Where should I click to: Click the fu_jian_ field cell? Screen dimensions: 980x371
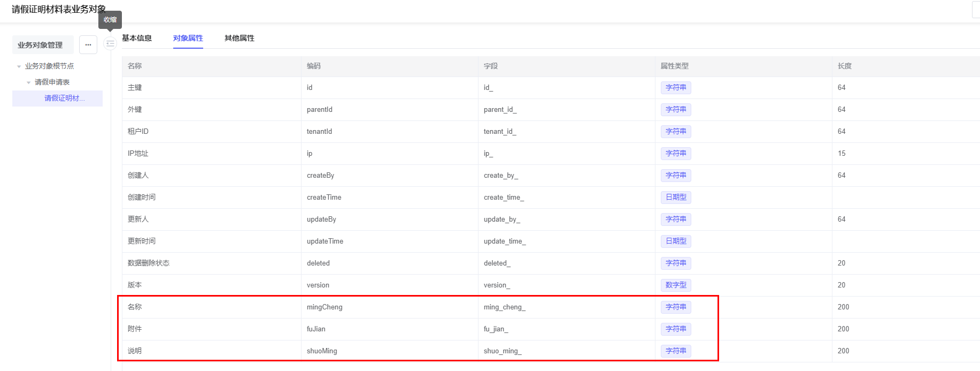(496, 329)
